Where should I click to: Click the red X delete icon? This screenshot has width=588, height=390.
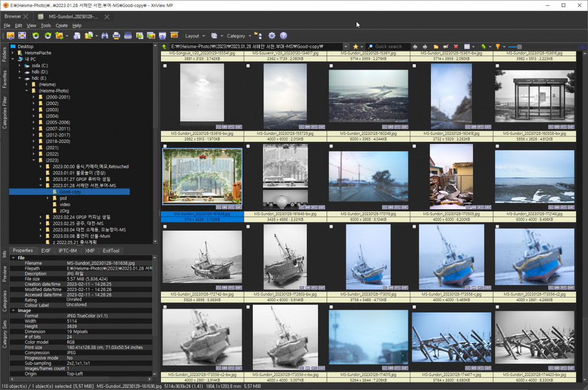coord(455,47)
